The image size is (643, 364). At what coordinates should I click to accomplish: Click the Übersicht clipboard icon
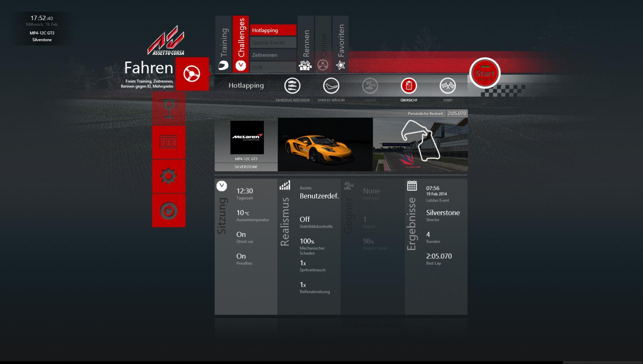(x=409, y=86)
